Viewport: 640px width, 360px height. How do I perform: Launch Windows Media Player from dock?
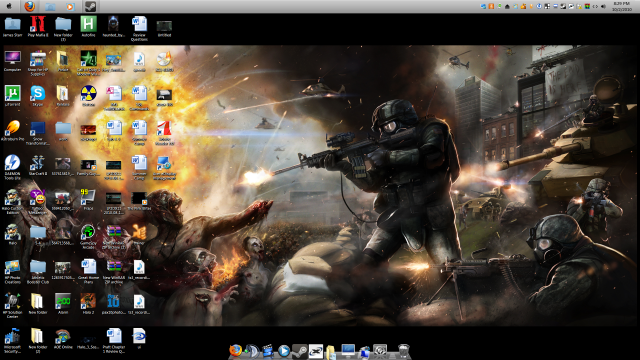pyautogui.click(x=284, y=351)
